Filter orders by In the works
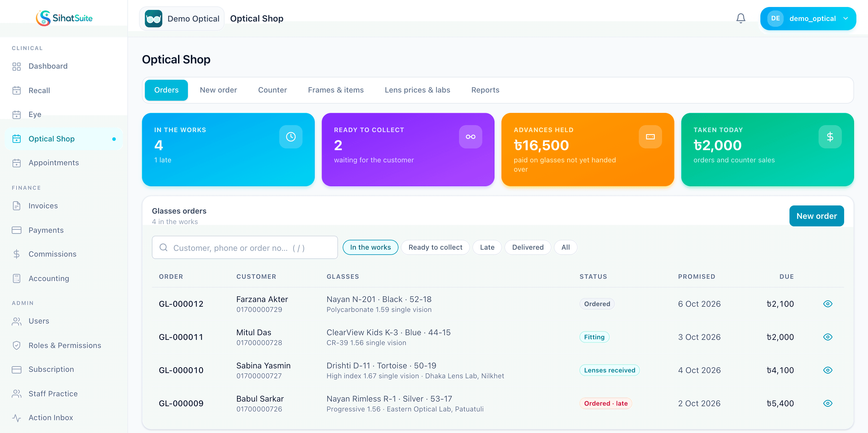The height and width of the screenshot is (433, 868). coord(370,247)
